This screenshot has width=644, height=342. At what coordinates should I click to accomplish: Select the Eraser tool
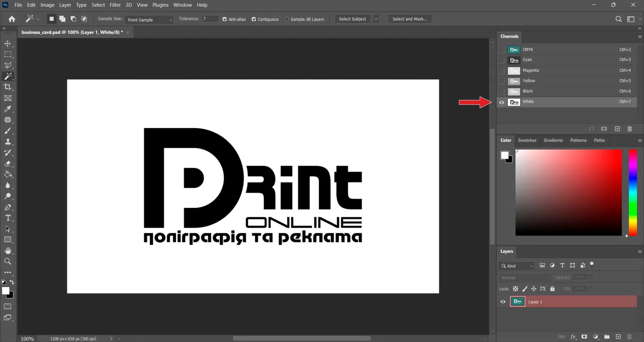tap(8, 164)
